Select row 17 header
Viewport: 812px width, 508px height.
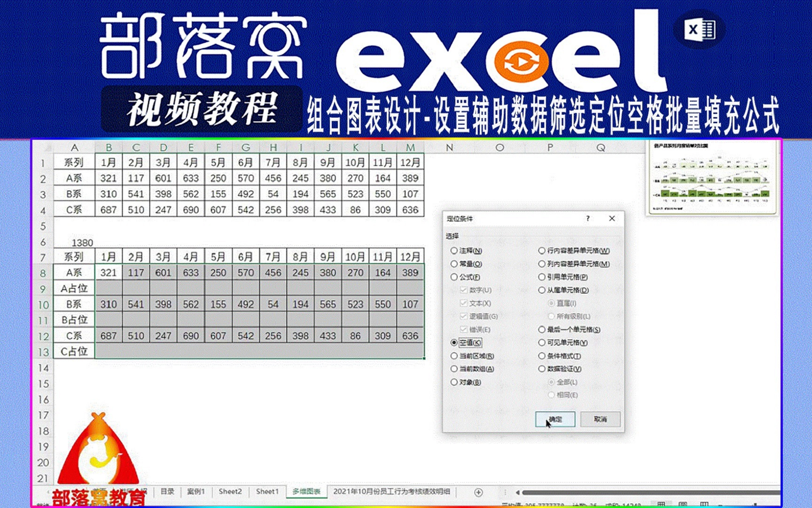click(43, 415)
